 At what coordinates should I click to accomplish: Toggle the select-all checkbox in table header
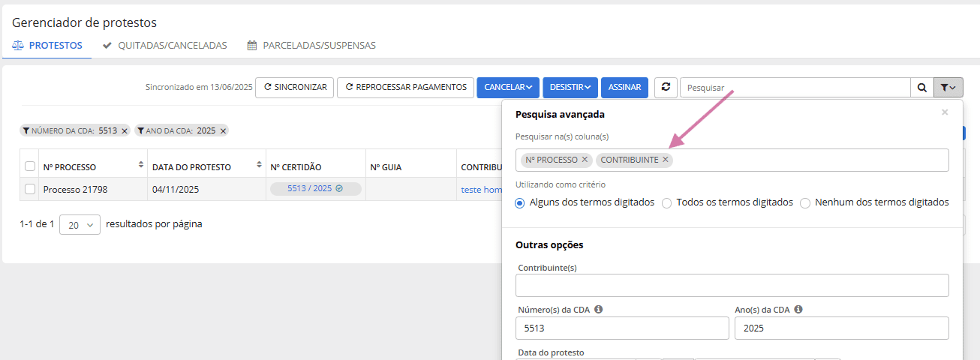point(30,166)
